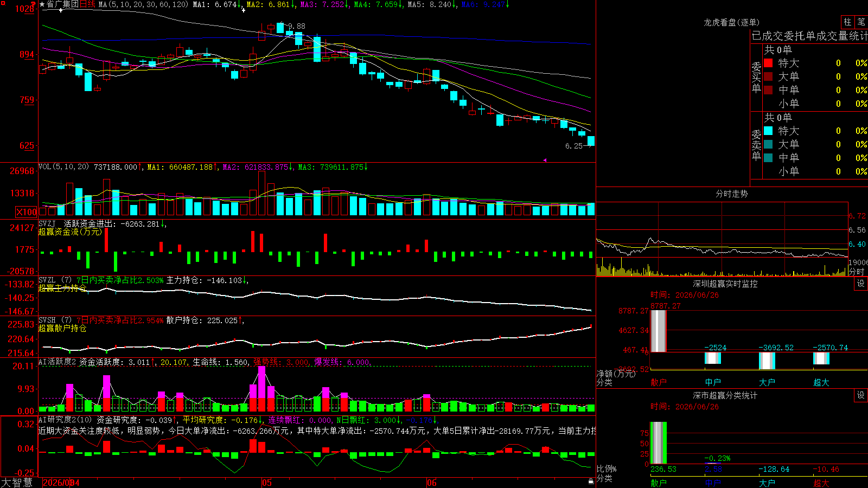The height and width of the screenshot is (488, 868).
Task: Click 超大 label in 深圳超赢实时监控 panel
Action: pyautogui.click(x=821, y=382)
